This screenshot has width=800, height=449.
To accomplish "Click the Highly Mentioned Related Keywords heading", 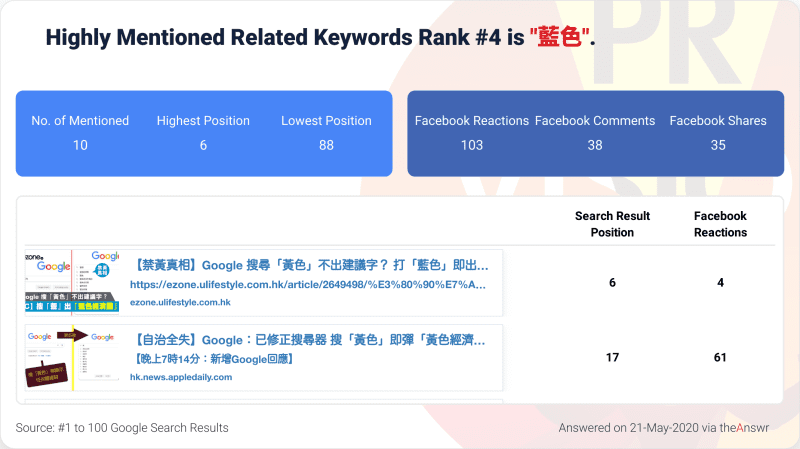I will (320, 37).
